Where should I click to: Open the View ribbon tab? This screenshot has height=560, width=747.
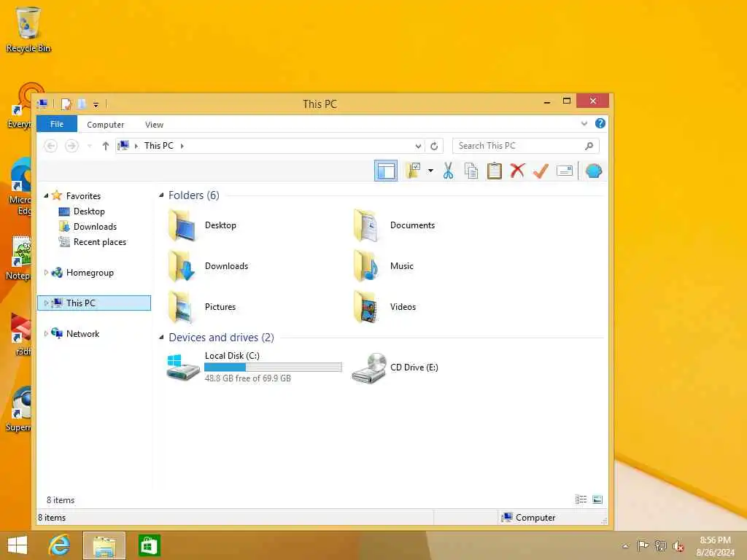(x=154, y=124)
